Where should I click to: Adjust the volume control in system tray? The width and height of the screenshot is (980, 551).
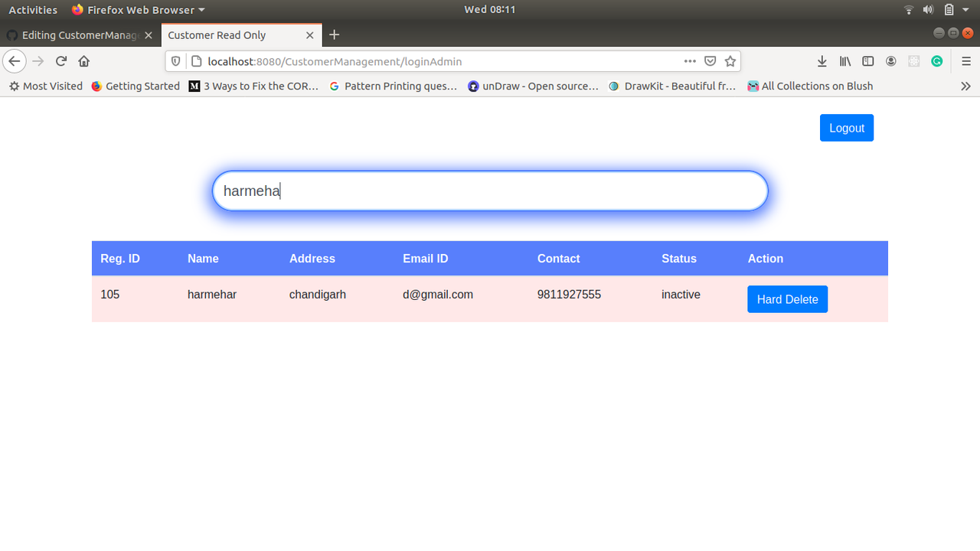928,9
